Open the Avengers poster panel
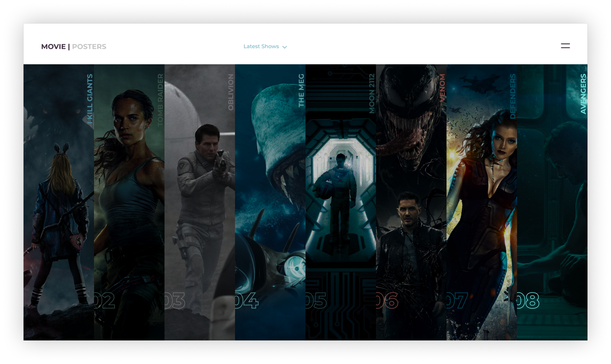 click(552, 202)
